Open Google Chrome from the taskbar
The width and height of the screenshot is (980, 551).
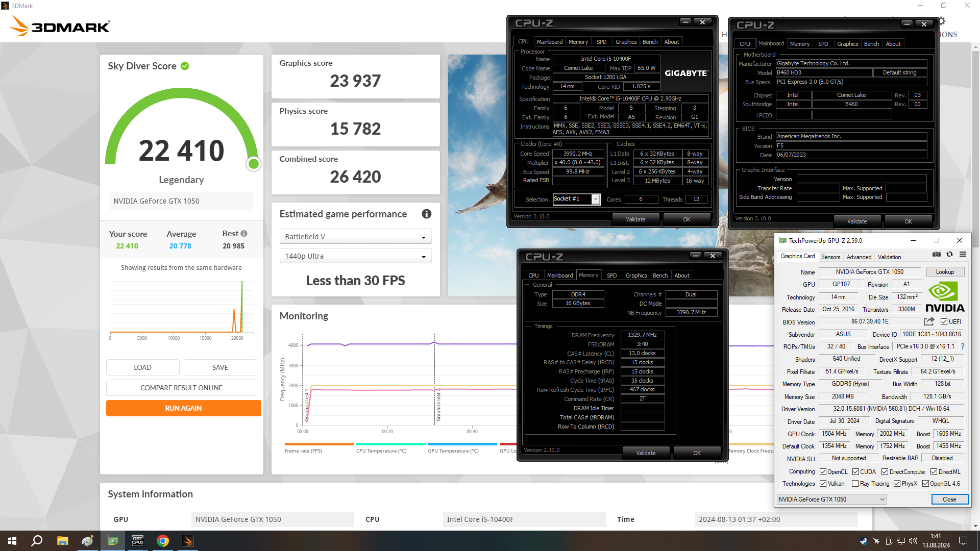pyautogui.click(x=163, y=541)
